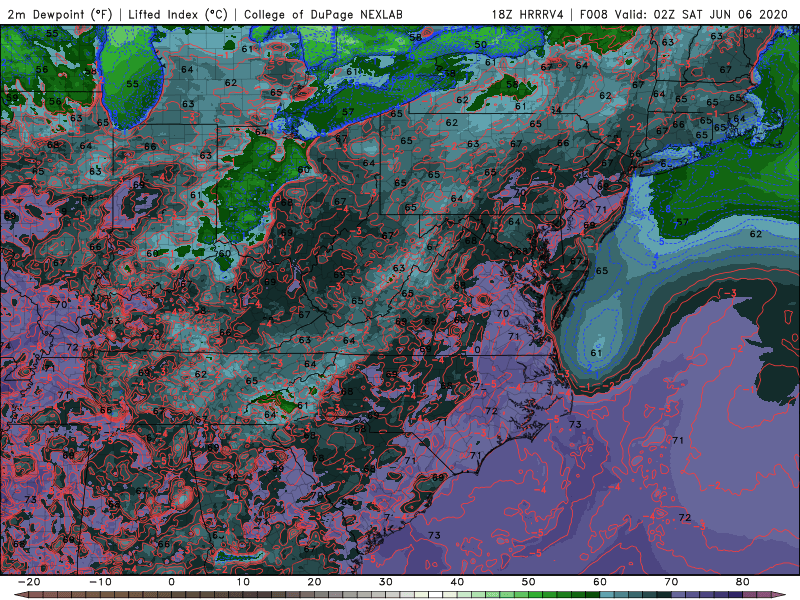Click the "10" label on the color scale
Screen dimensions: 800x600
[243, 582]
